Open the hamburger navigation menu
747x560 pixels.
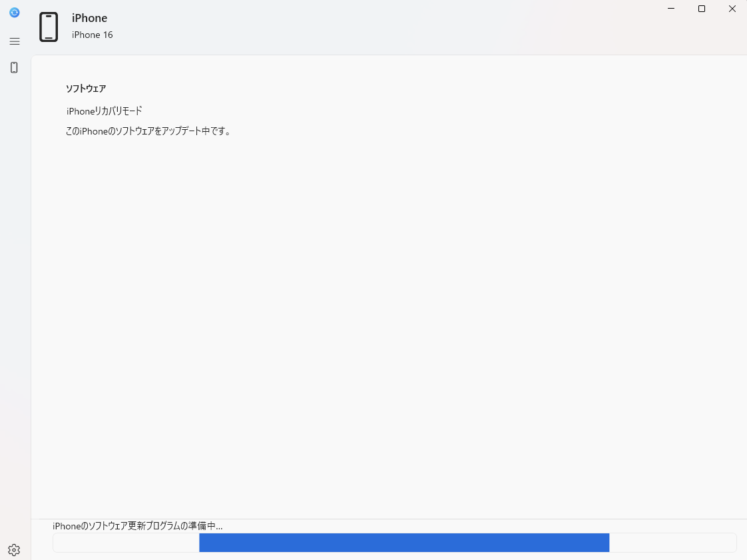point(15,41)
